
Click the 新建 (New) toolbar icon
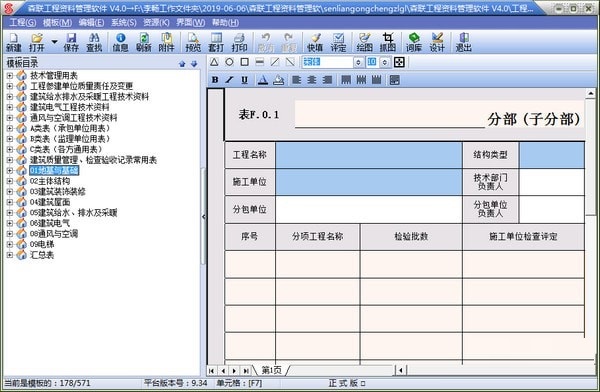click(x=14, y=42)
